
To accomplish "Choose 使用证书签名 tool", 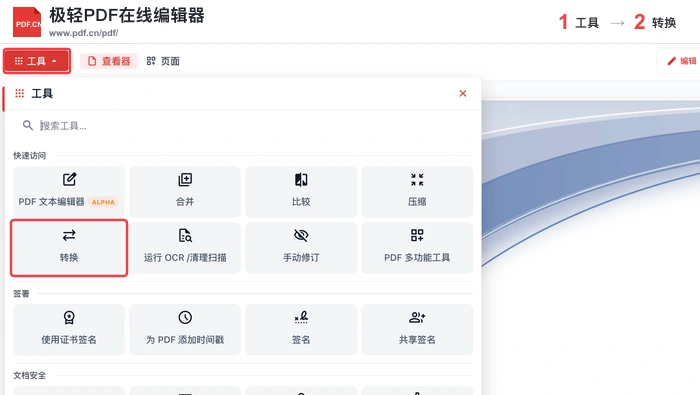I will coord(69,329).
